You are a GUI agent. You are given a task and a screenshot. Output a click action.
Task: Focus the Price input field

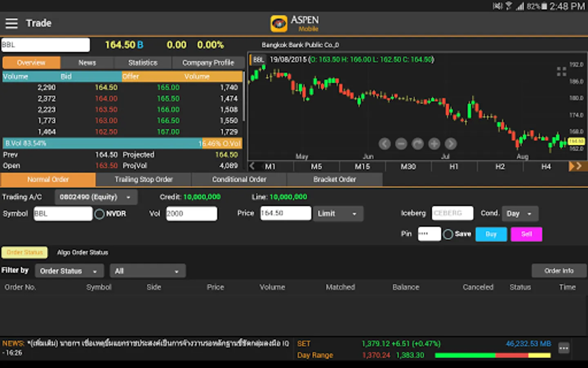pos(286,213)
